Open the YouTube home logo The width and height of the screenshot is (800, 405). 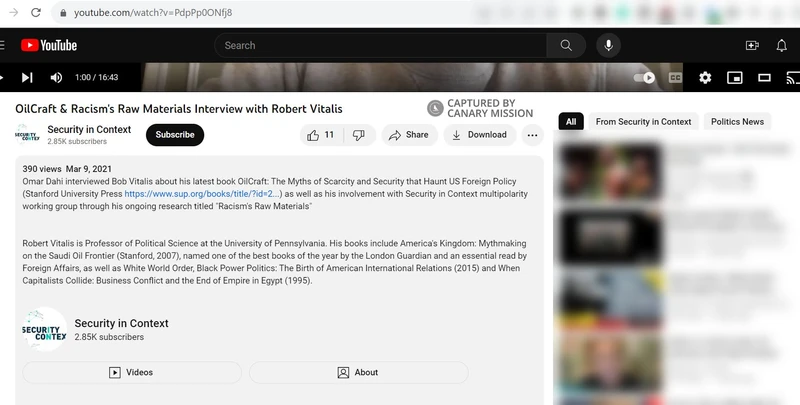point(49,45)
